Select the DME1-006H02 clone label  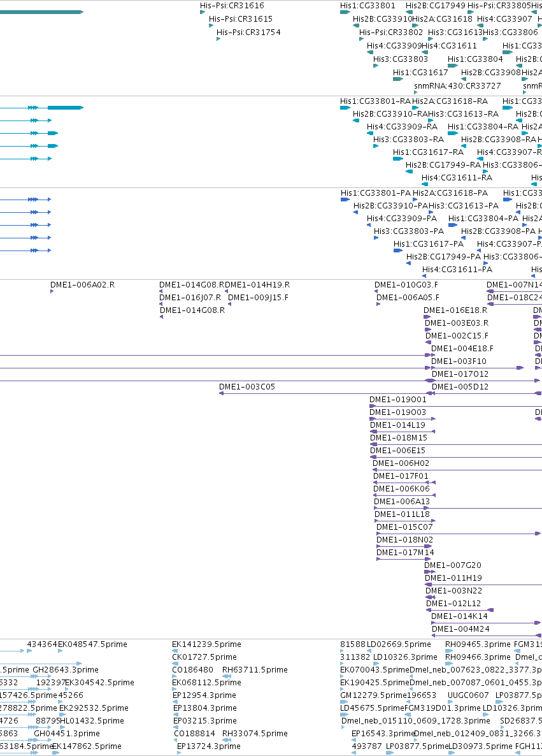(401, 463)
